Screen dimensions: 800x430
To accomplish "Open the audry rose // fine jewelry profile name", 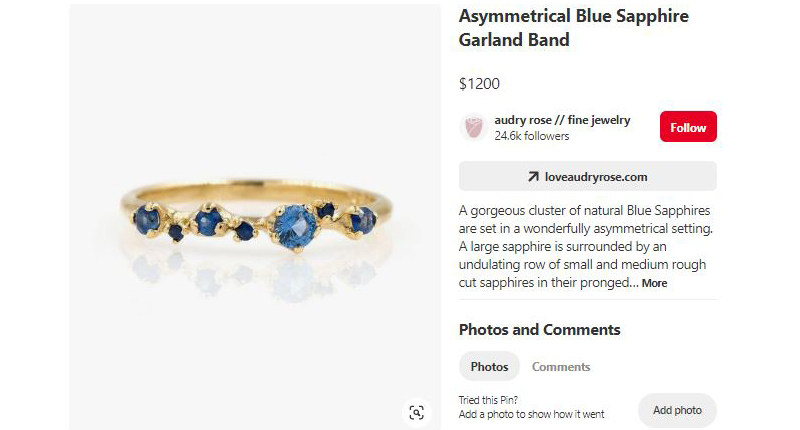I will coord(562,120).
